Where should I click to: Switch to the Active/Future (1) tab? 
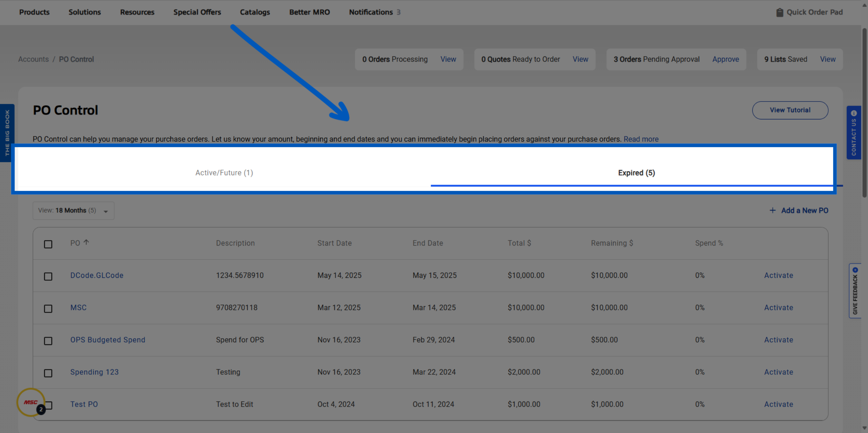pos(224,173)
